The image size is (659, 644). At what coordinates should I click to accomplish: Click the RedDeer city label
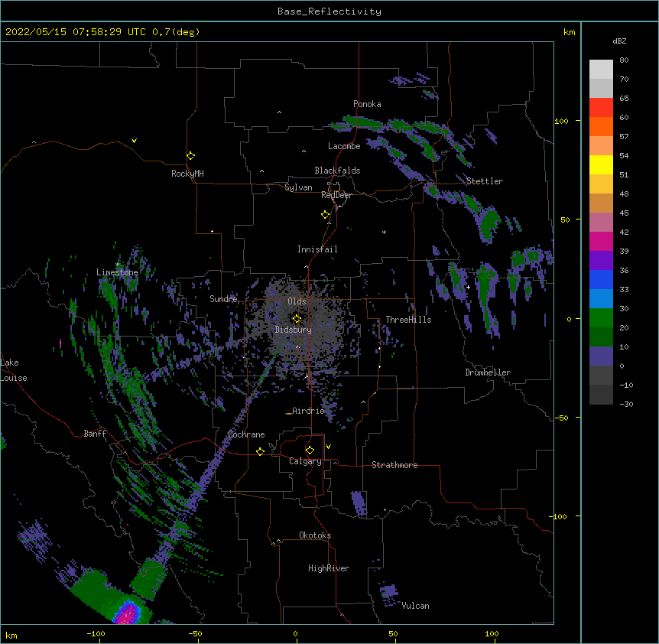click(x=336, y=195)
